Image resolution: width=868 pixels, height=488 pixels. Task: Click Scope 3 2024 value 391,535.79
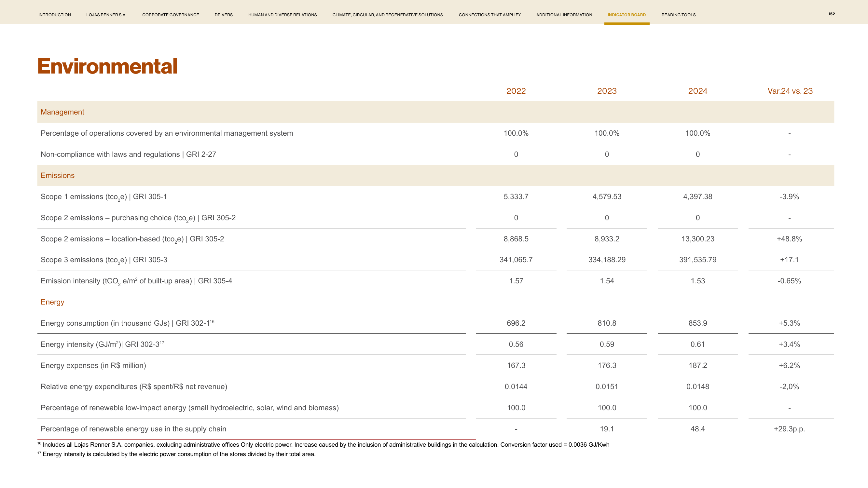[x=697, y=260]
